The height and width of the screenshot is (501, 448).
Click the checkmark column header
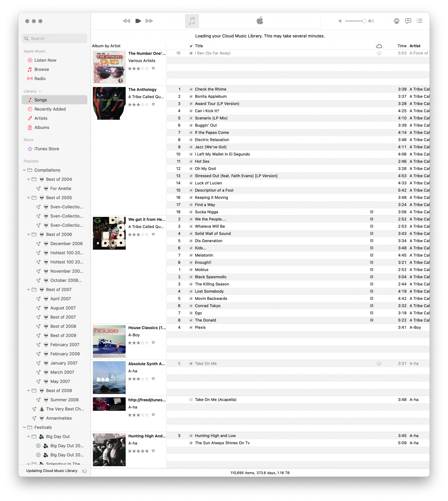click(x=191, y=46)
